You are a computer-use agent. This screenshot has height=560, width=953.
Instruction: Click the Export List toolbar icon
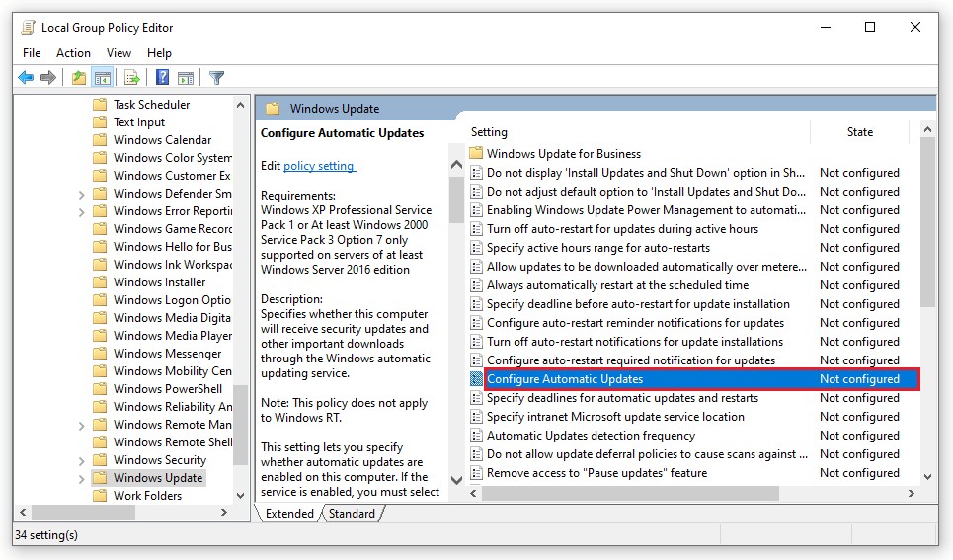point(132,78)
